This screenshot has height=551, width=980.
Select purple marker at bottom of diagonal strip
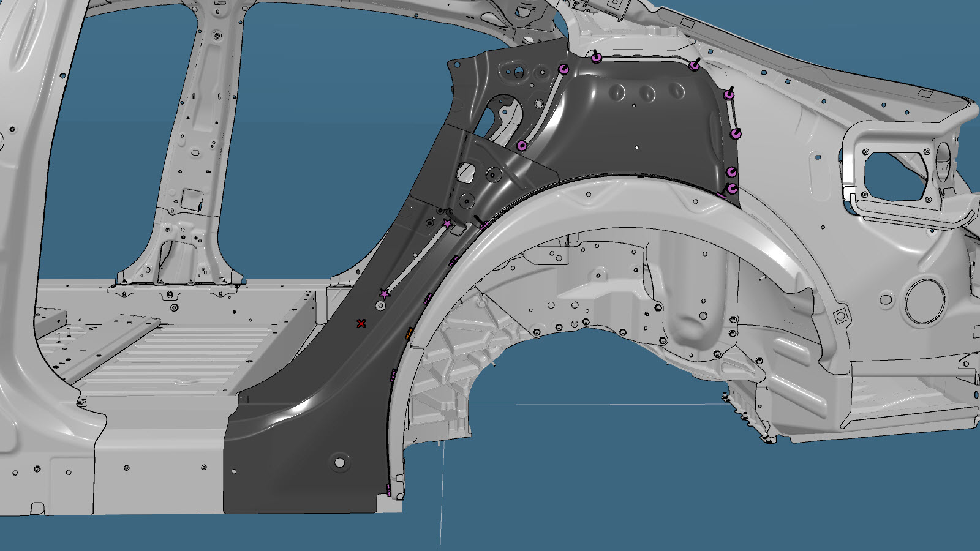point(522,146)
